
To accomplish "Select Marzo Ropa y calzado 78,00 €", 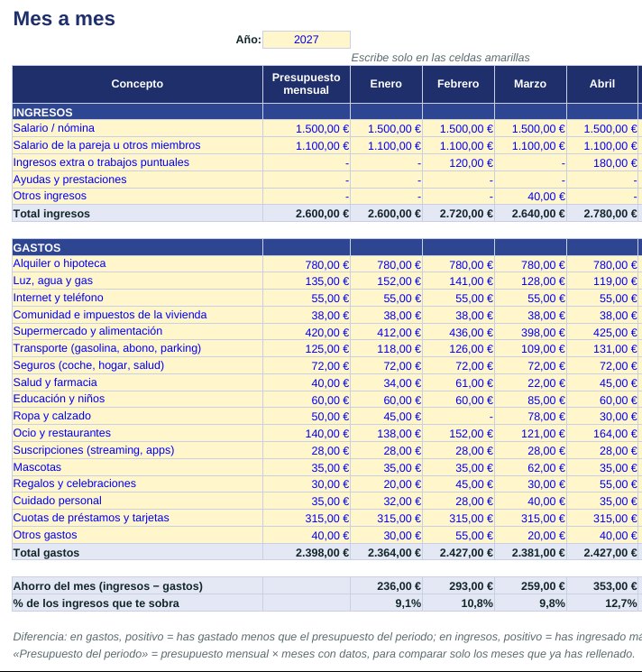I will click(x=530, y=416).
